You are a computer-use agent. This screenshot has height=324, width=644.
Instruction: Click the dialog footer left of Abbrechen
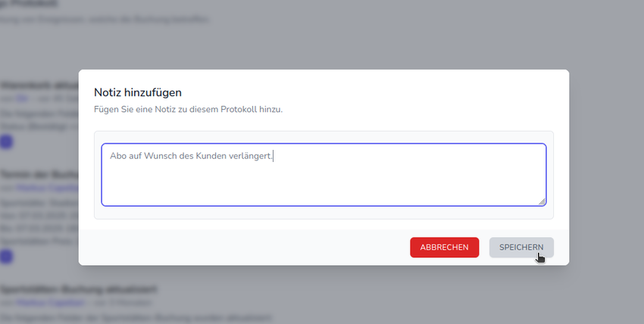click(x=242, y=248)
